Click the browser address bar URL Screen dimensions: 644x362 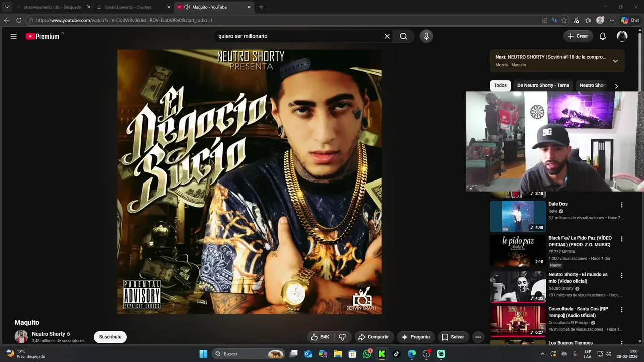tap(124, 20)
